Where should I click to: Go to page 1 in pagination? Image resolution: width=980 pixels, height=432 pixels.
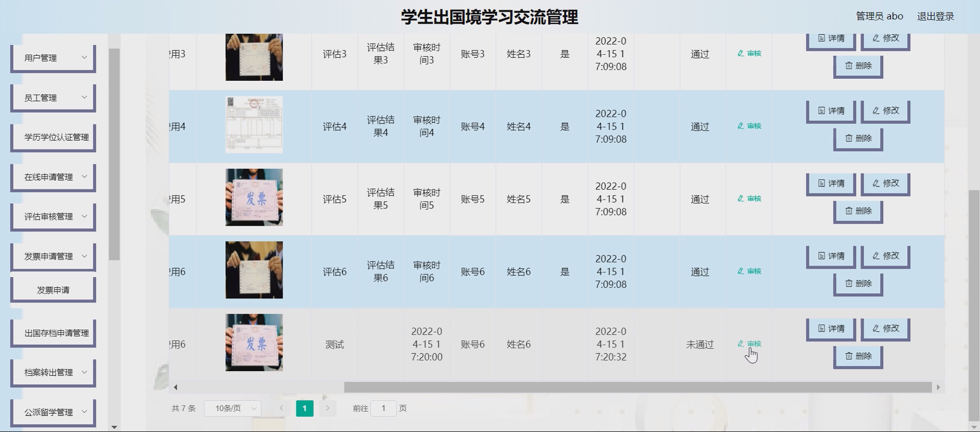[x=305, y=408]
